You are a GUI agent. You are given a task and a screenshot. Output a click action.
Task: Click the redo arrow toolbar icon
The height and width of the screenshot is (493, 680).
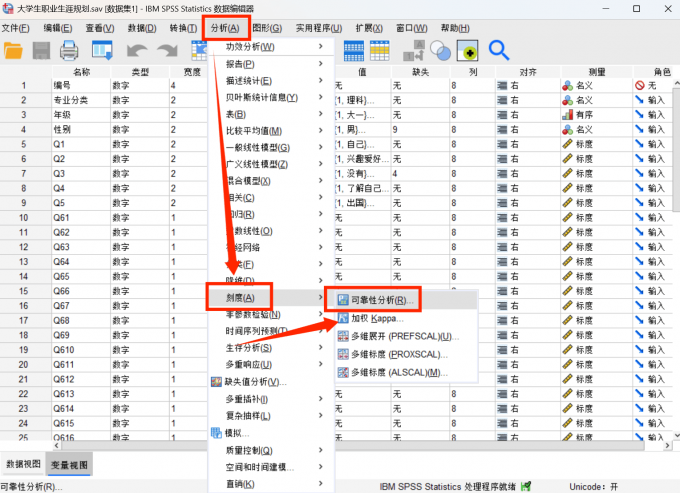click(x=167, y=51)
